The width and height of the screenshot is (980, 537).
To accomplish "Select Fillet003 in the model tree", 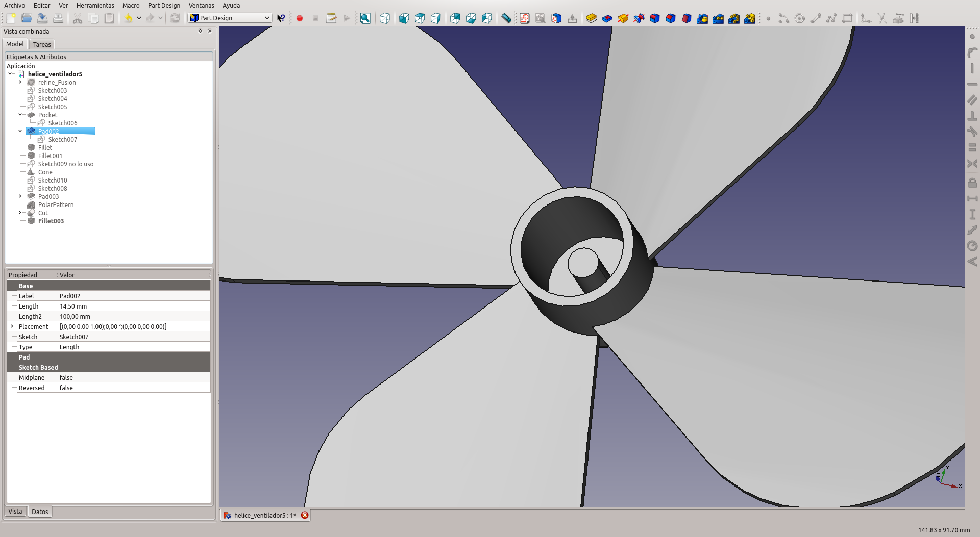I will 51,221.
